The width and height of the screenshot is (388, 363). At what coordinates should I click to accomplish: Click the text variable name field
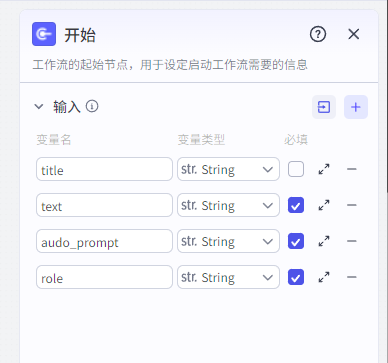tap(104, 205)
